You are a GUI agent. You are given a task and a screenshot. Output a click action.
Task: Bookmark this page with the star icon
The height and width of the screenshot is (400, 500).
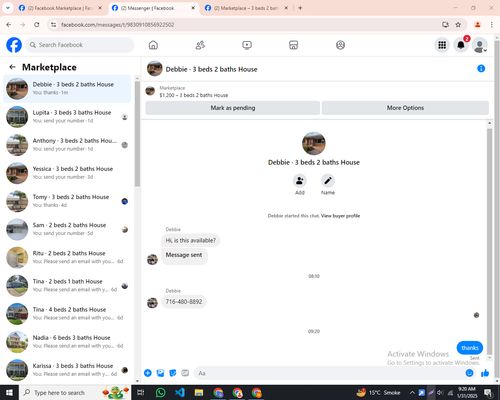pos(458,25)
